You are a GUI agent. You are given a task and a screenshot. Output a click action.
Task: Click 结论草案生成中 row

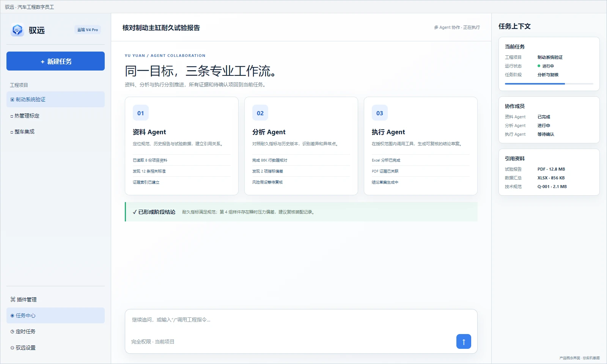click(x=421, y=182)
